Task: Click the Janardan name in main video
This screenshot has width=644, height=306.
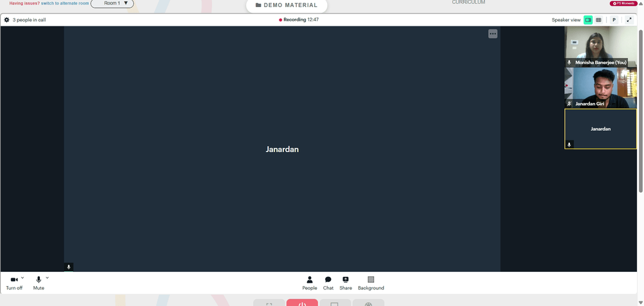Action: tap(282, 149)
